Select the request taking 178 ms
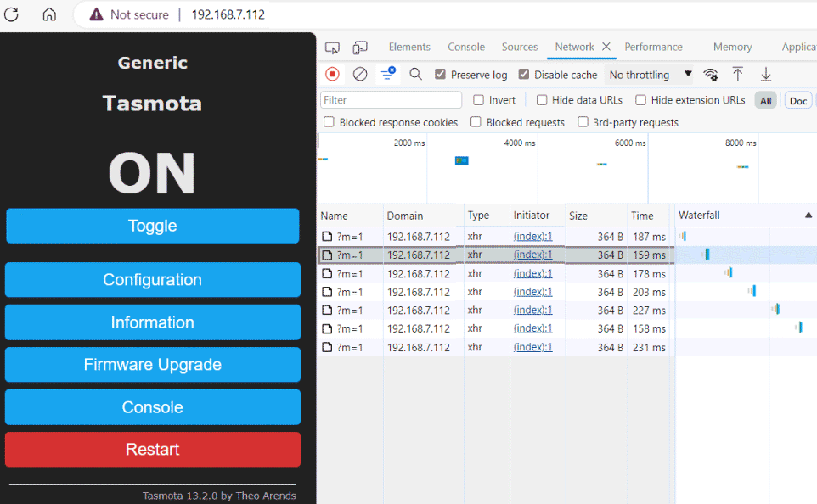This screenshot has height=504, width=817. coord(496,273)
